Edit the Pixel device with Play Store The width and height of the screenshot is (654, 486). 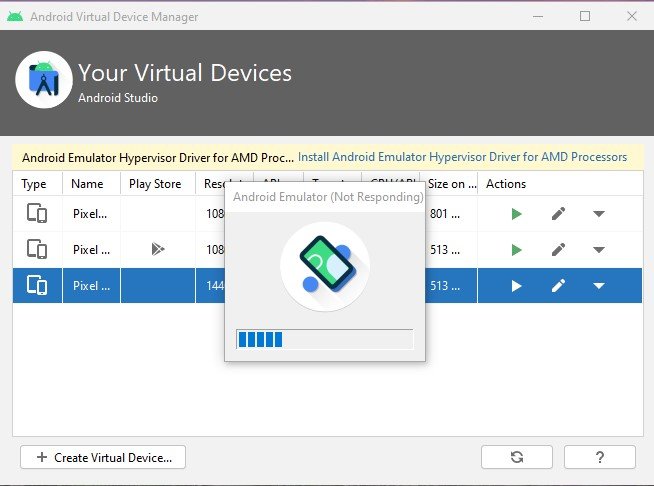[558, 249]
